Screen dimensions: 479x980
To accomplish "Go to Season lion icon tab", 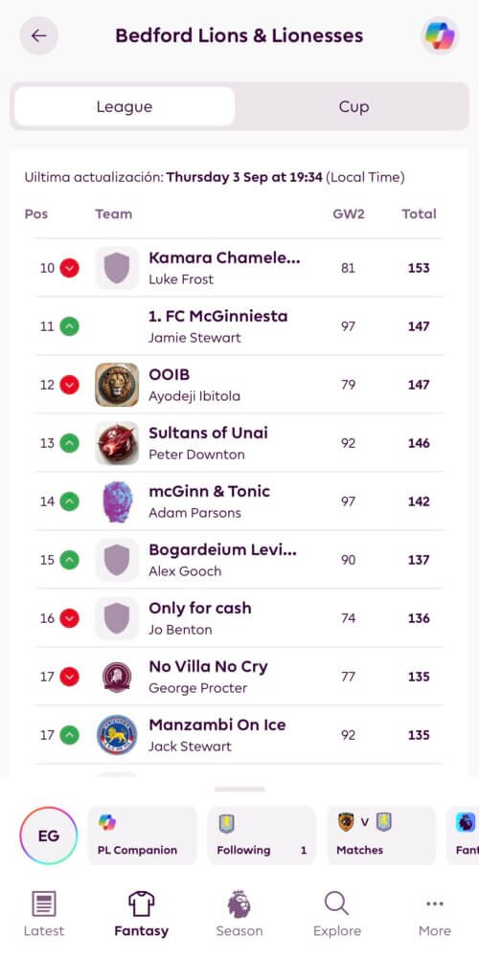I will coord(239,914).
